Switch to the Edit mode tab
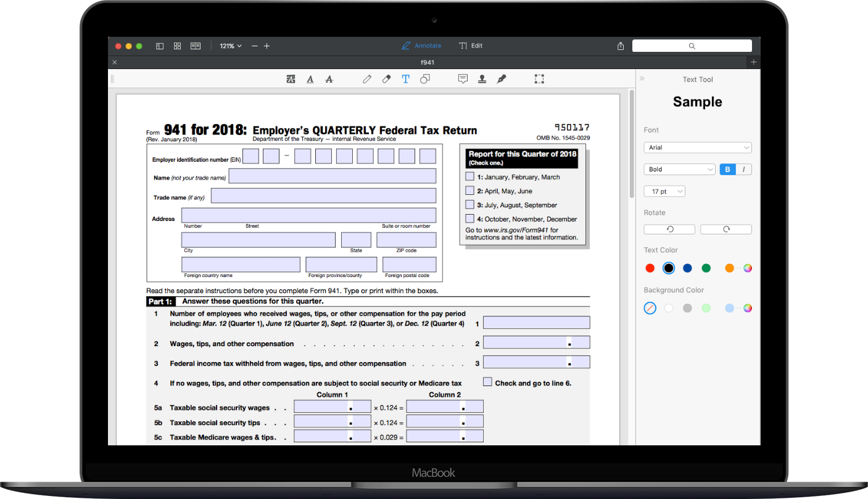 coord(471,46)
